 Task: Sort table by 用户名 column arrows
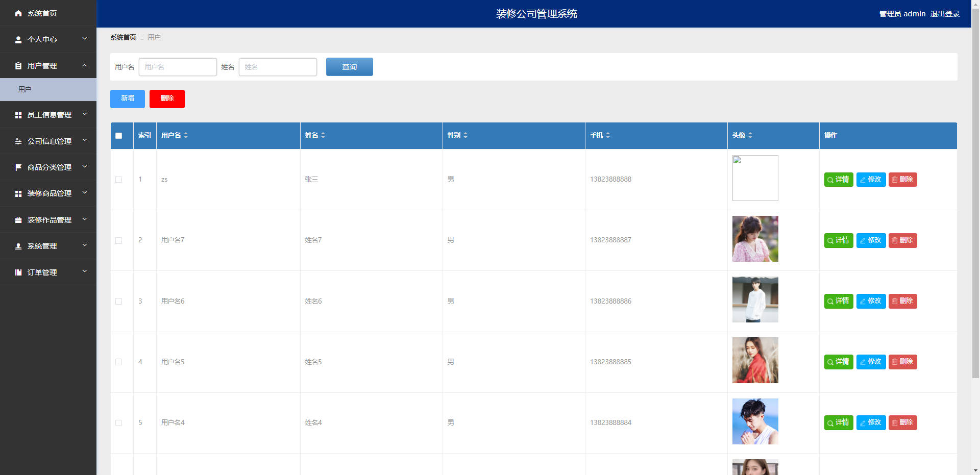[186, 135]
